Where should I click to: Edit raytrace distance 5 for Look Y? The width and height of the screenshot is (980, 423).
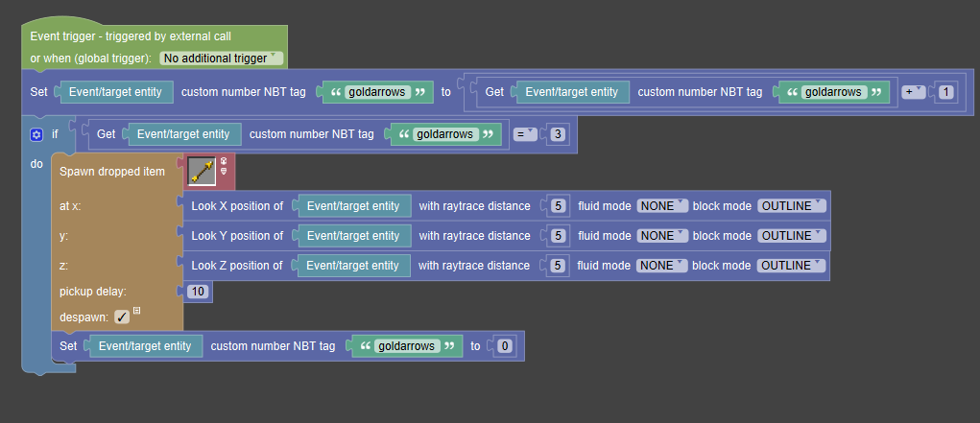(x=560, y=236)
